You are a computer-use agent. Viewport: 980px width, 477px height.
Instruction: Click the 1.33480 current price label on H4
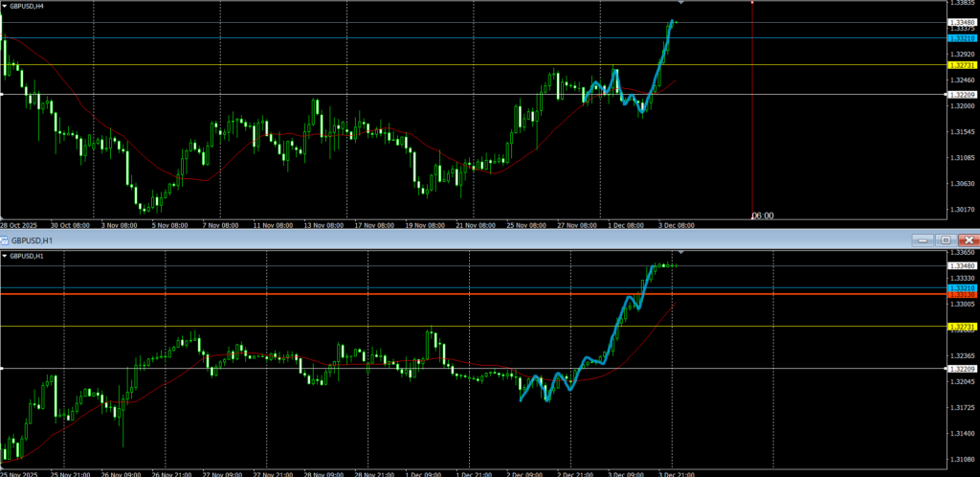pyautogui.click(x=961, y=22)
